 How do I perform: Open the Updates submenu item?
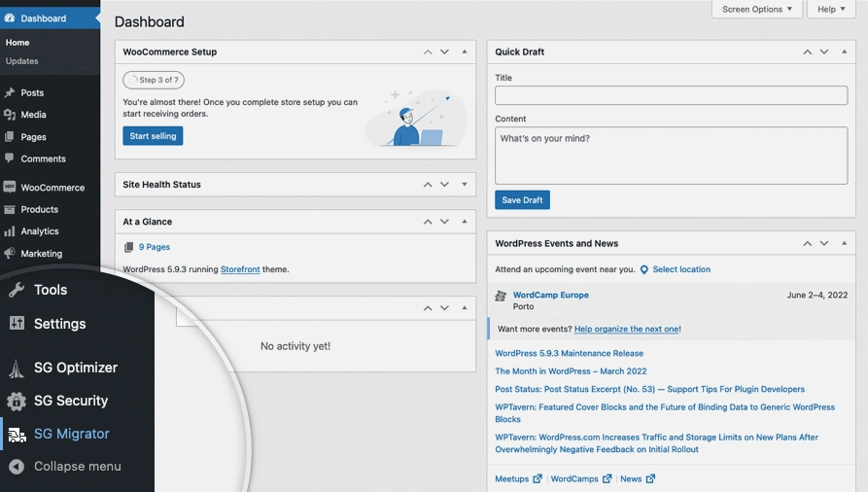[22, 61]
